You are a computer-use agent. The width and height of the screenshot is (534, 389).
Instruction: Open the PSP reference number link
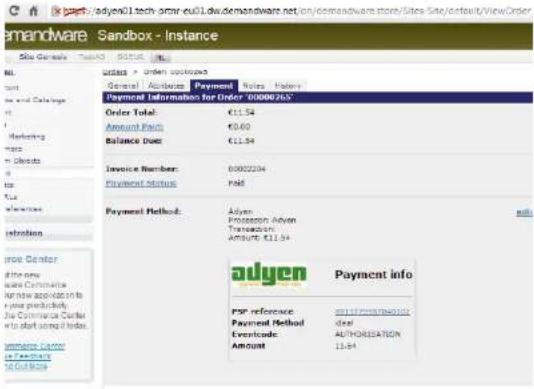372,312
